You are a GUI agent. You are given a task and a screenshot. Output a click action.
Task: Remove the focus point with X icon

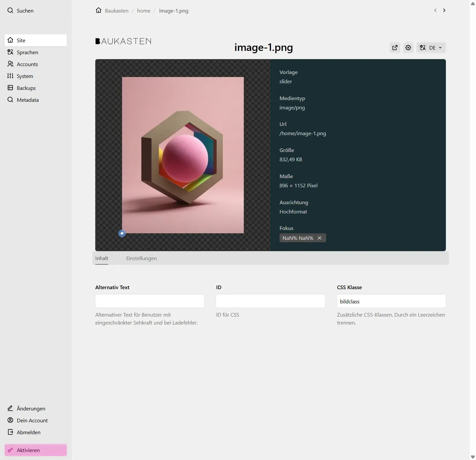point(320,238)
